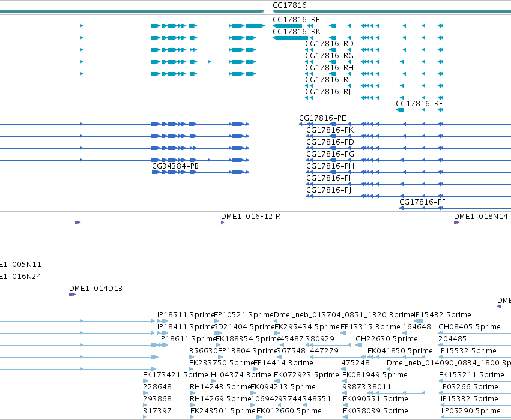
Task: Click EST EK081949.5prime
Action: click(375, 376)
